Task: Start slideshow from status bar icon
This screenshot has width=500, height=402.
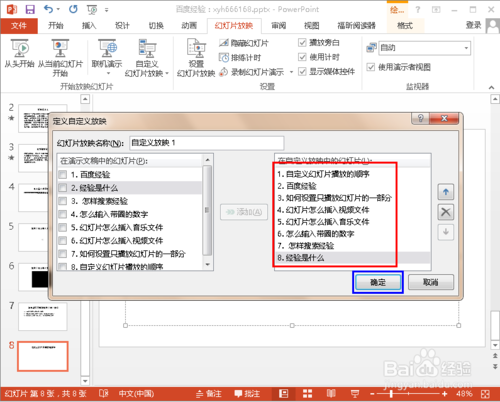Action: (355, 394)
